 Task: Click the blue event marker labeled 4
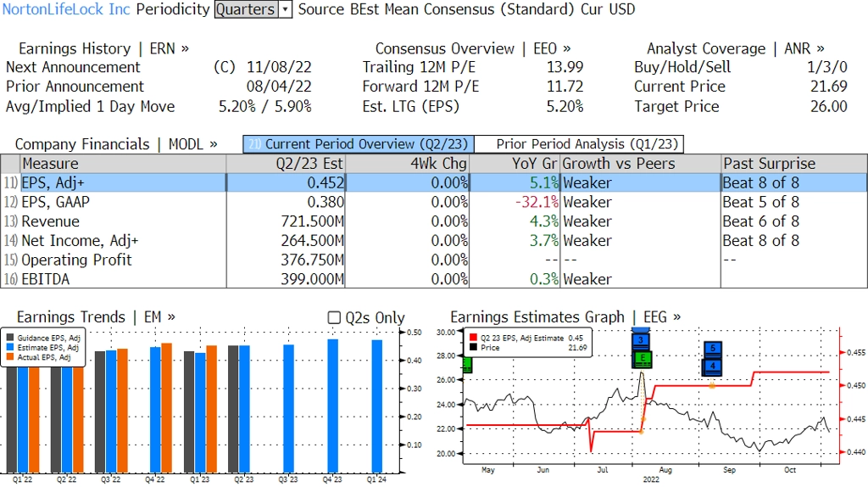(x=712, y=366)
